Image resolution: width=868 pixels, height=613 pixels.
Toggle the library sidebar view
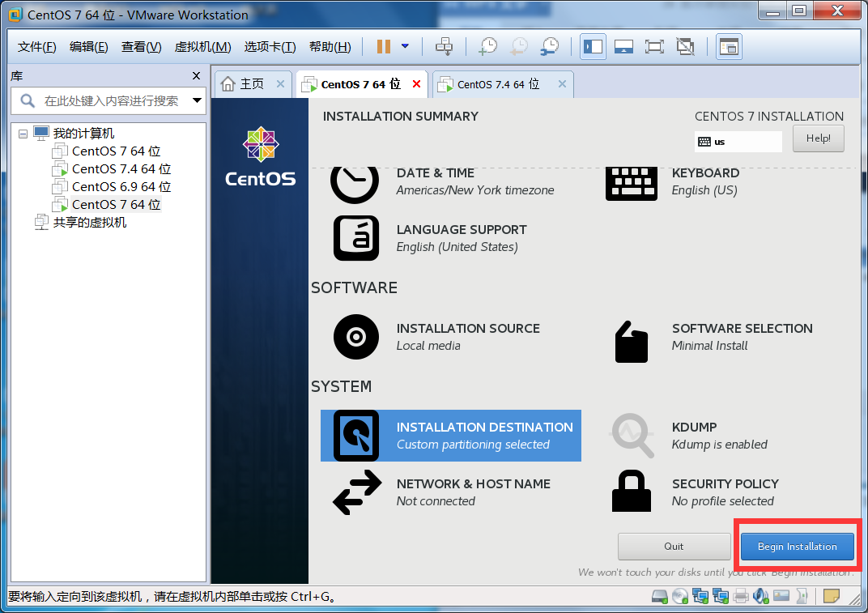click(593, 46)
